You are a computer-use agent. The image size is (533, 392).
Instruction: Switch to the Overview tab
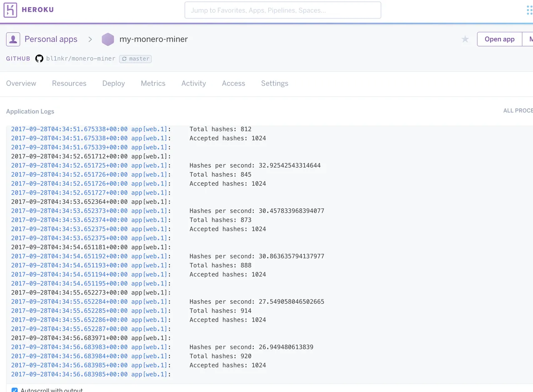(21, 83)
